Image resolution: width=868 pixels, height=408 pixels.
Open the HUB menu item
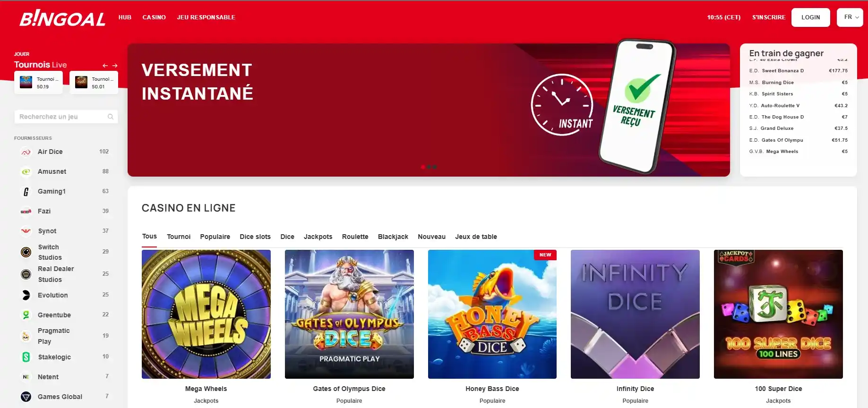tap(125, 17)
